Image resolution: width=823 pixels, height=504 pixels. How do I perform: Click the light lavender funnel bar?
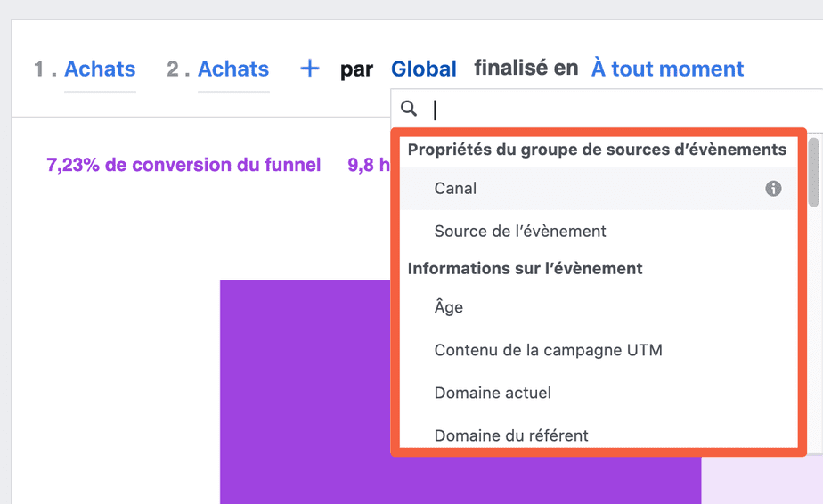click(x=762, y=480)
